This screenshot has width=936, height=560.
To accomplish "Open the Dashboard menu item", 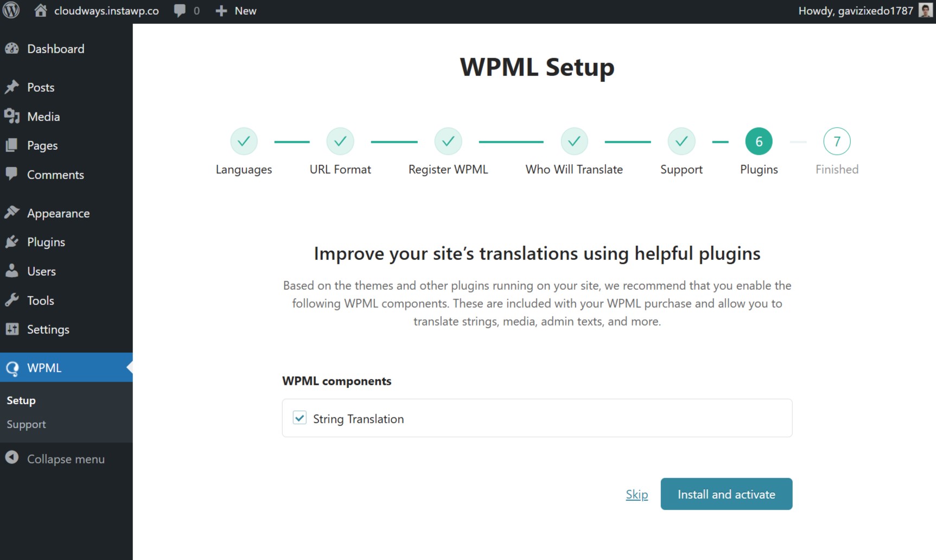I will (x=66, y=49).
